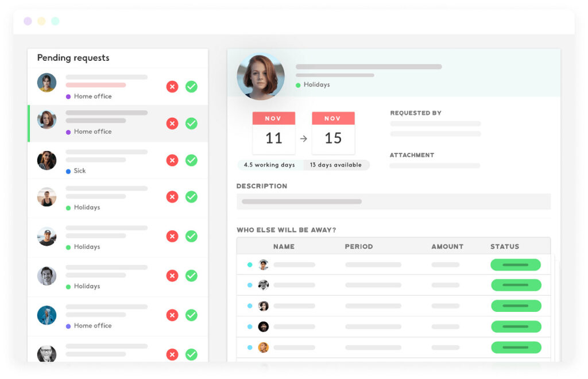Toggle the status pill on the second table row
This screenshot has width=588, height=379.
click(515, 285)
